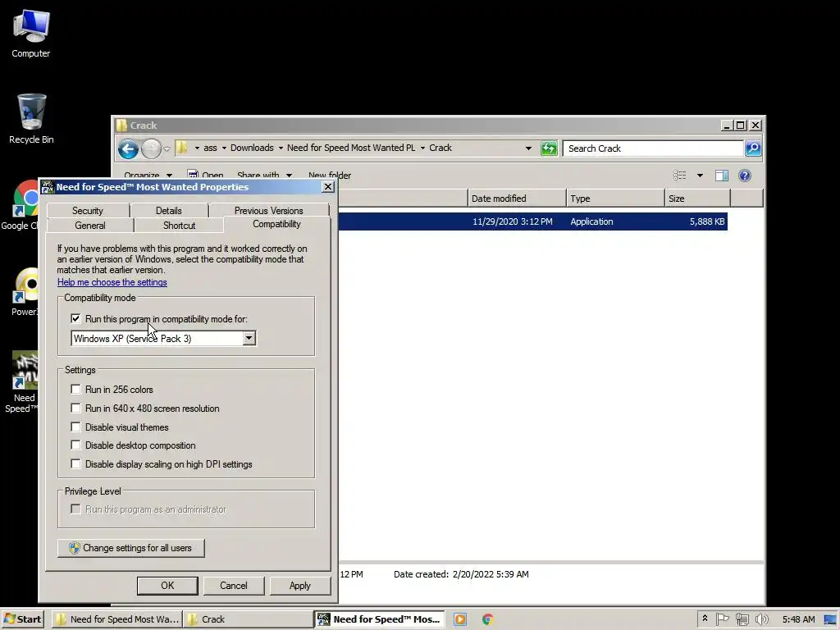This screenshot has width=840, height=630.
Task: Click Help me choose the settings link
Action: pos(112,282)
